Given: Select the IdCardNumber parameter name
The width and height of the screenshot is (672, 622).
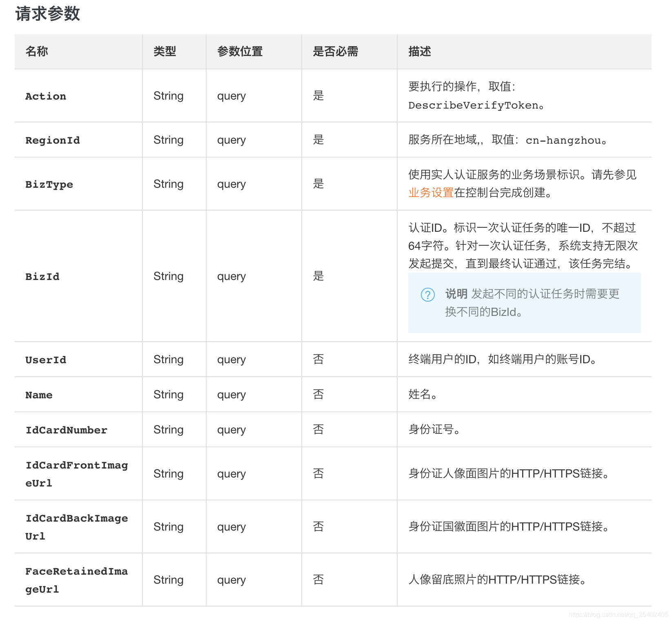Looking at the screenshot, I should (67, 430).
